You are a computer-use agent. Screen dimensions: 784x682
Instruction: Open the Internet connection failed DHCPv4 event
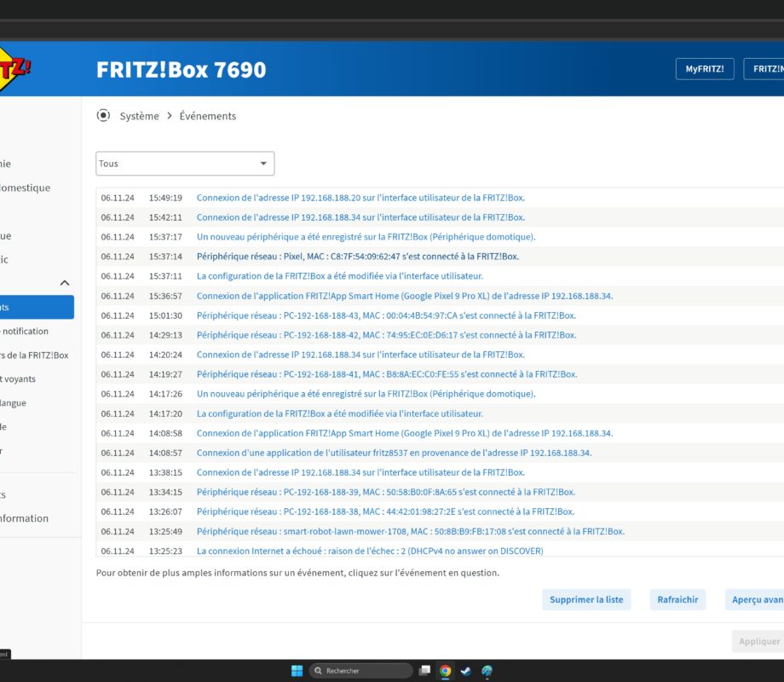click(370, 551)
